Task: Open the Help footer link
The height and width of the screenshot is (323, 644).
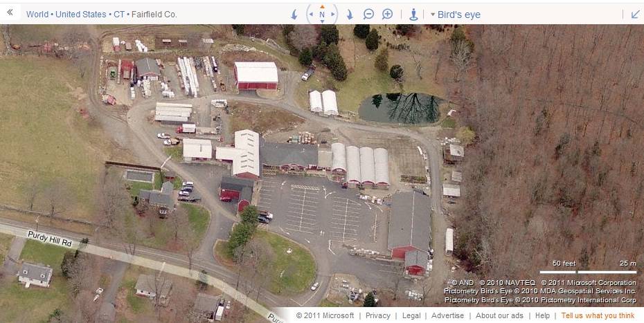Action: pos(542,315)
